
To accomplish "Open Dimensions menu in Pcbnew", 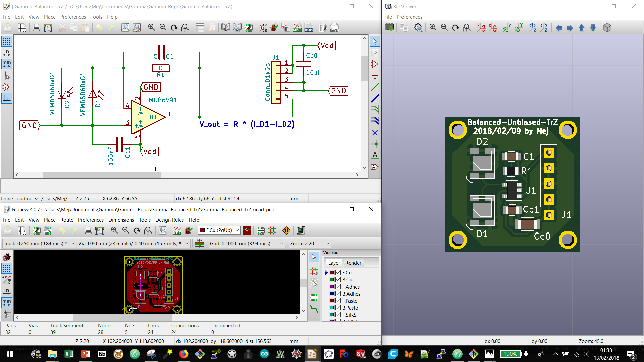I will coord(121,220).
